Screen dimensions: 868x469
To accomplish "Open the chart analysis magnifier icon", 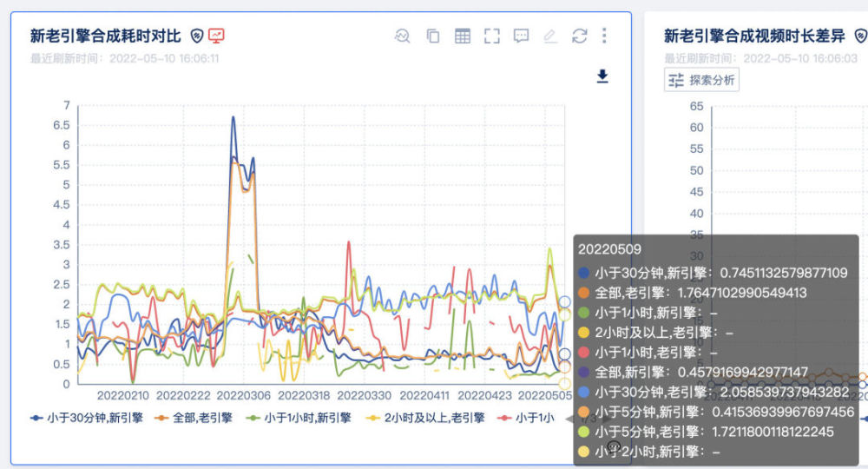I will pos(403,36).
